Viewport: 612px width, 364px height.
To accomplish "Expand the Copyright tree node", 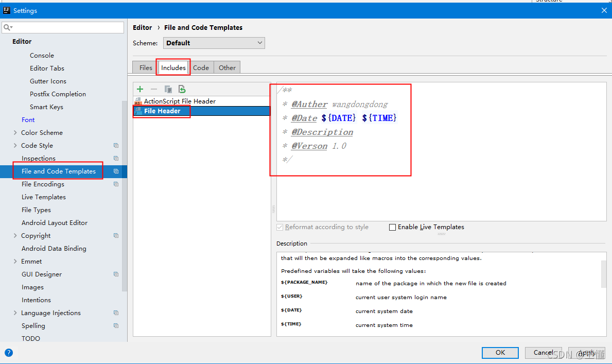I will tap(15, 235).
